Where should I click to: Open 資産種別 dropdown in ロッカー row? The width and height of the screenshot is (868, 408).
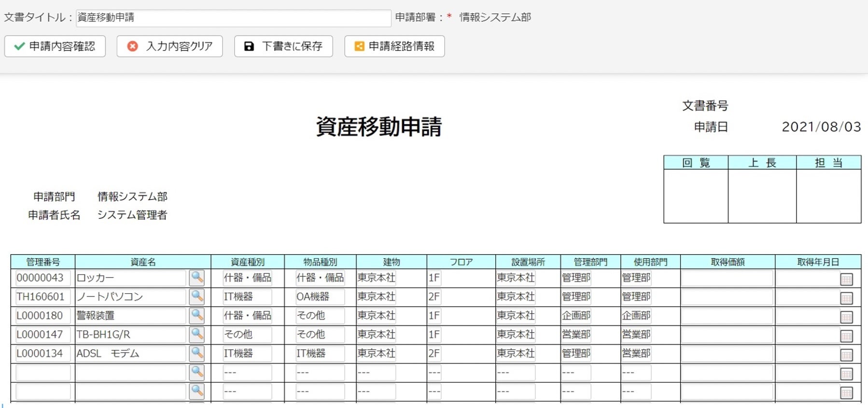247,278
